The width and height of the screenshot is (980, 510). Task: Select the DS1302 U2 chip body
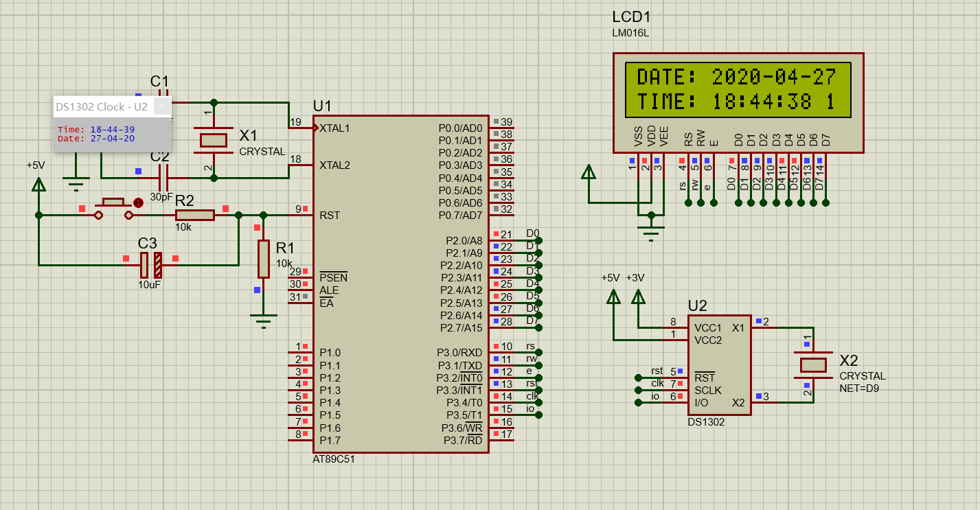[x=720, y=365]
